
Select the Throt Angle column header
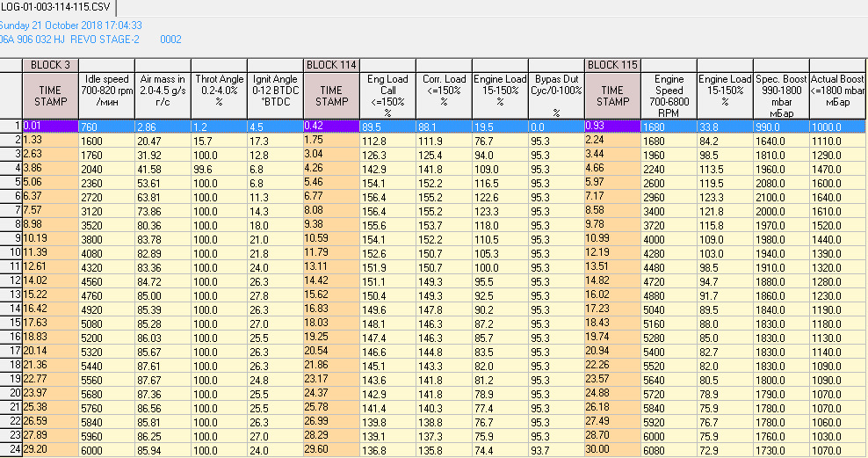(x=220, y=95)
